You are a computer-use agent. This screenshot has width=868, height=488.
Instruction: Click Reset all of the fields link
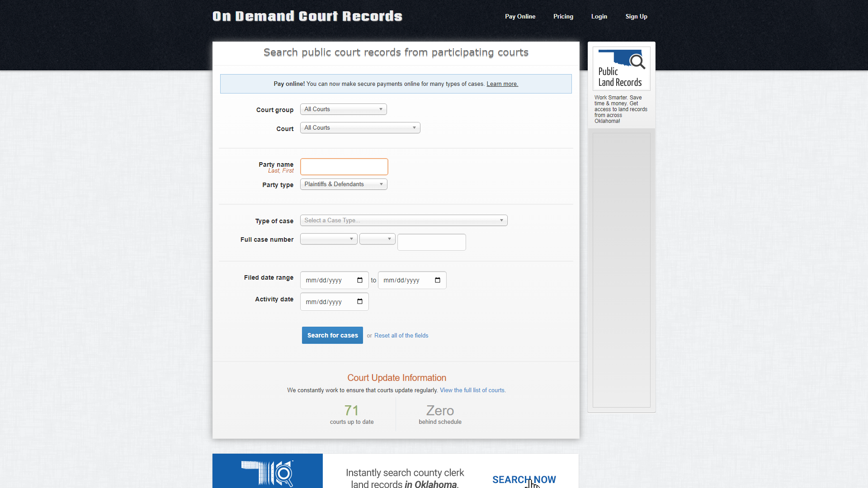(401, 335)
